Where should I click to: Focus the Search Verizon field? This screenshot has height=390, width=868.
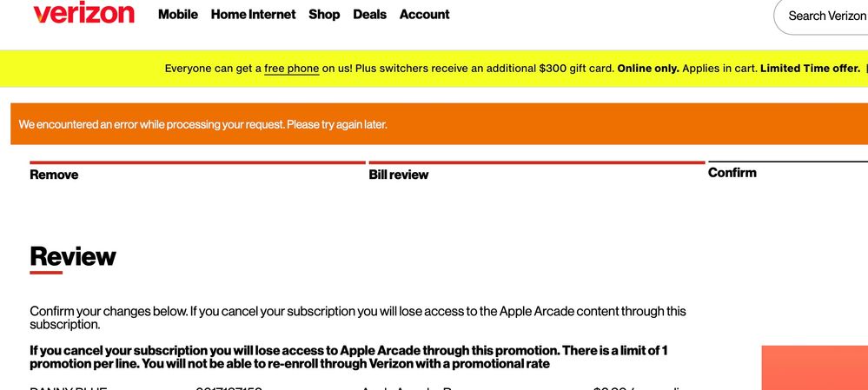(821, 16)
